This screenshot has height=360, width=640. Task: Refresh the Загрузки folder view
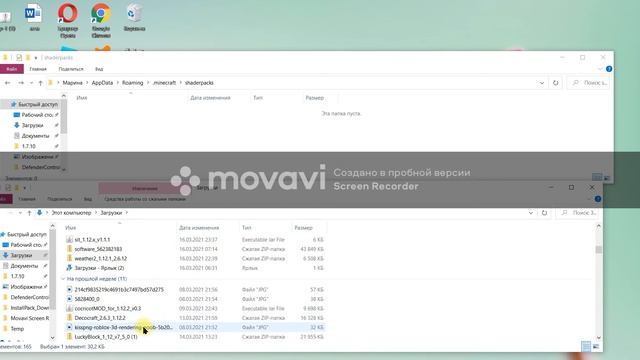[x=544, y=213]
